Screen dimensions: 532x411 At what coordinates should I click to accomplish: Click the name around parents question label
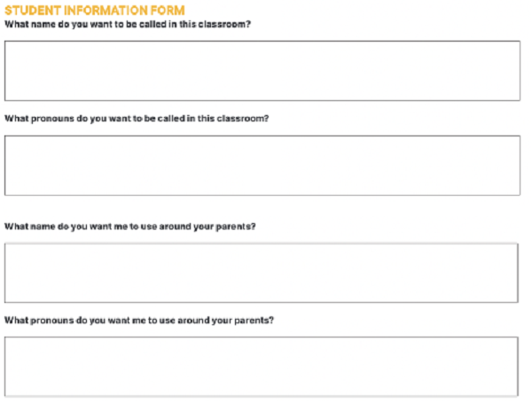[130, 226]
